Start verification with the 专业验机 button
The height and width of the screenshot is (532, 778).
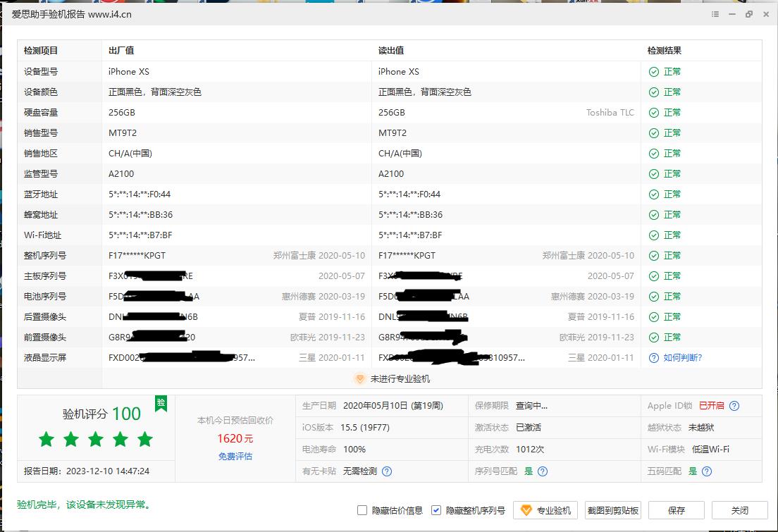(x=544, y=510)
